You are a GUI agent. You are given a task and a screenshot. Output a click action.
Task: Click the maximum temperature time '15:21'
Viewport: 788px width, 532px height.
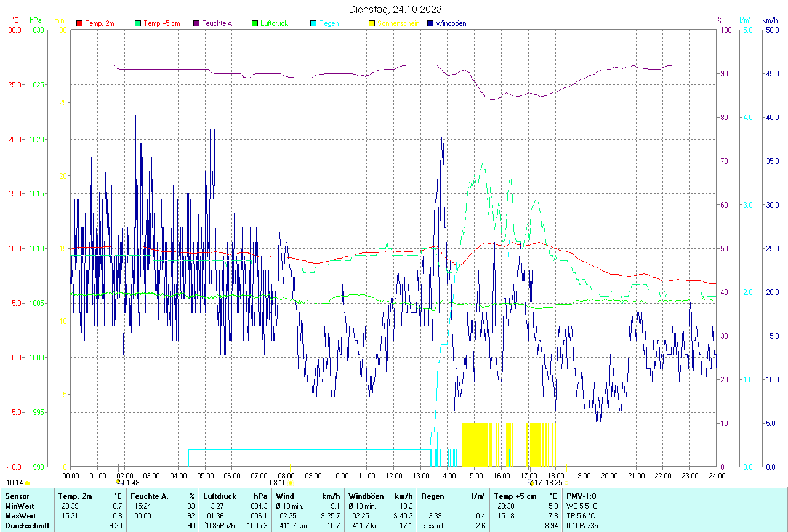70,515
